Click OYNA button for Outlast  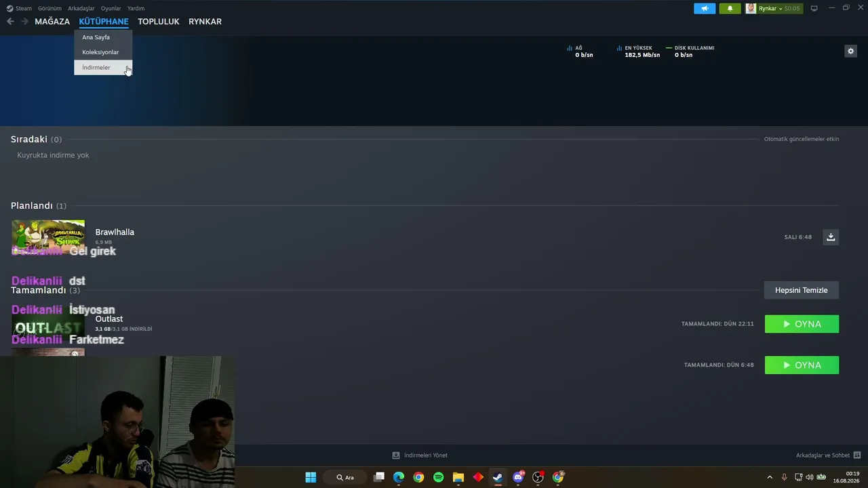[x=802, y=324]
